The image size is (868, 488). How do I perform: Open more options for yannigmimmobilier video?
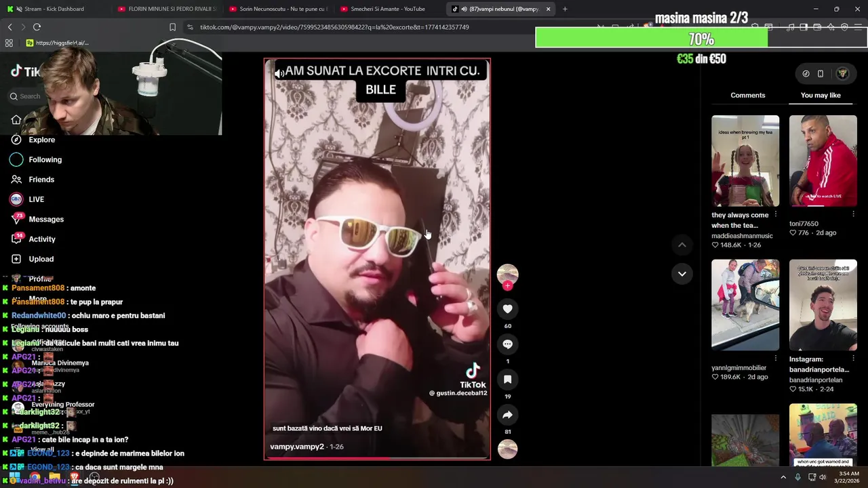[776, 359]
